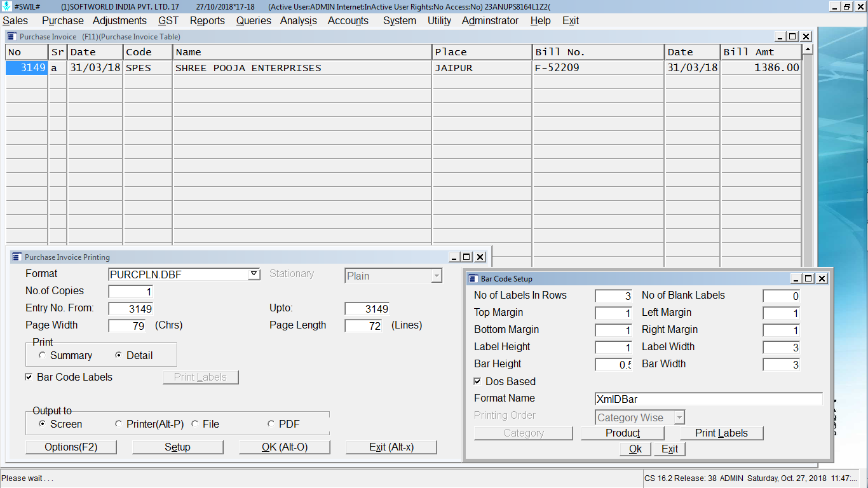868x488 pixels.
Task: Click the Exit menu item
Action: [571, 20]
